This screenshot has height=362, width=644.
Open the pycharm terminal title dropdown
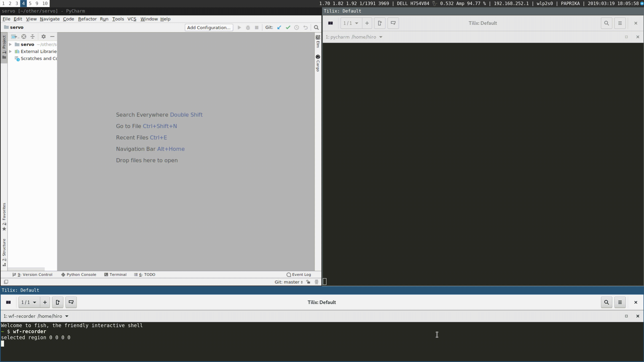381,37
